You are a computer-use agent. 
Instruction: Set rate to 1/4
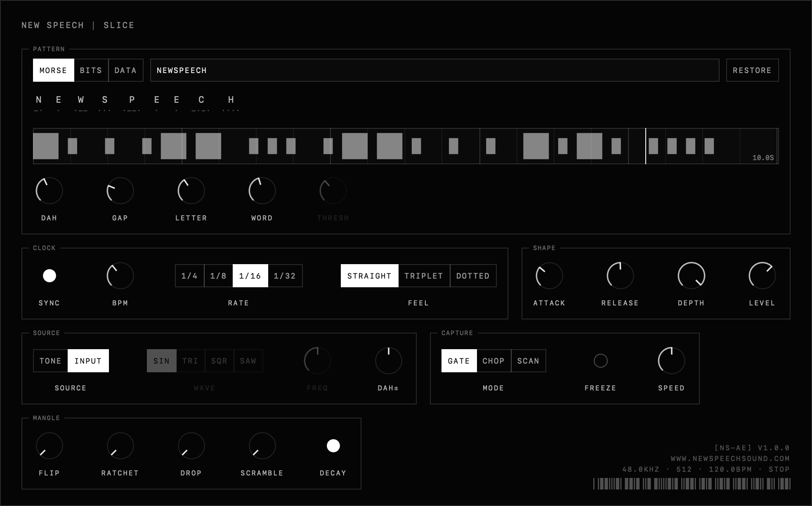[189, 276]
